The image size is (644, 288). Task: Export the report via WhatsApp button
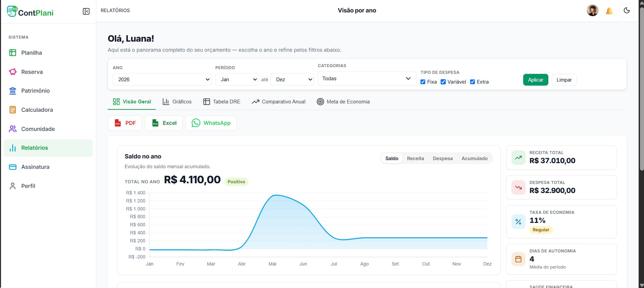[211, 123]
